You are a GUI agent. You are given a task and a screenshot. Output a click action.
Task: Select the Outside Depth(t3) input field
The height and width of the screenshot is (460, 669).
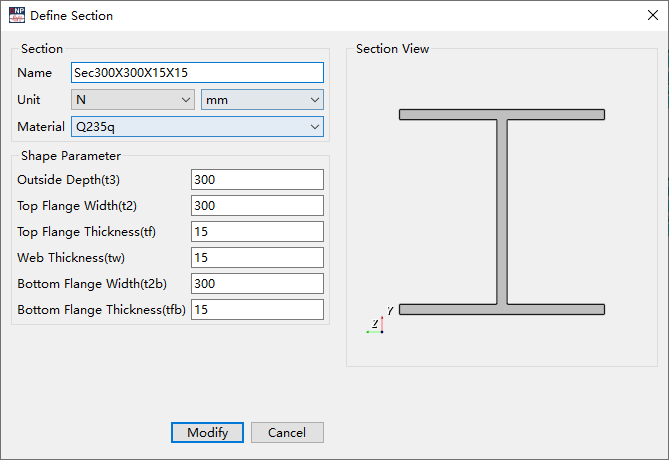(257, 180)
